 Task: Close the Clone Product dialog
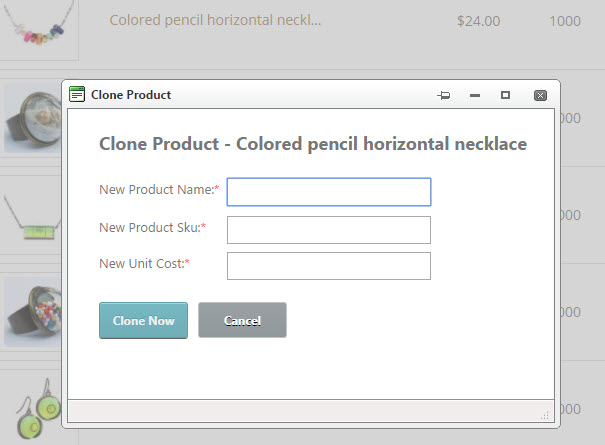click(x=540, y=95)
